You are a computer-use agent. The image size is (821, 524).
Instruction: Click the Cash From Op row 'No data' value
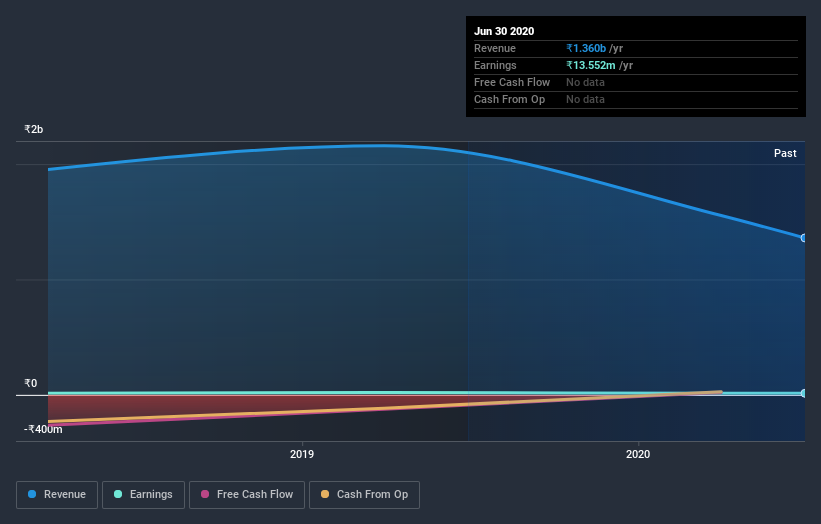point(585,99)
